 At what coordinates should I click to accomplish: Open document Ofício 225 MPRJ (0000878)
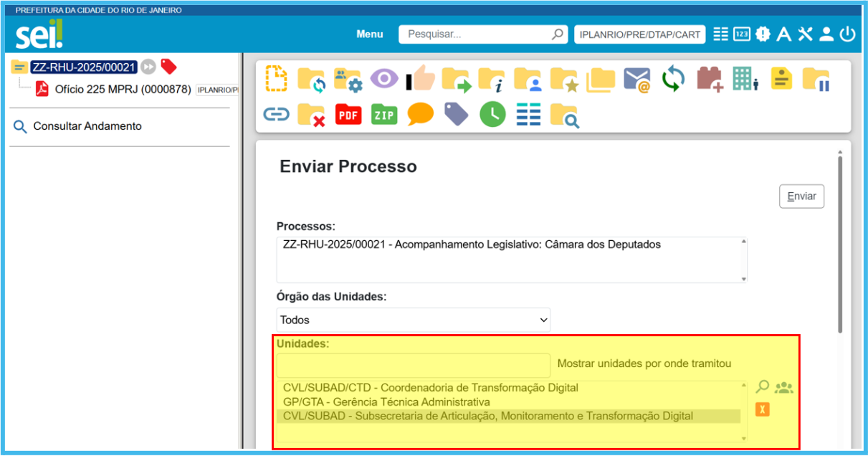coord(123,90)
